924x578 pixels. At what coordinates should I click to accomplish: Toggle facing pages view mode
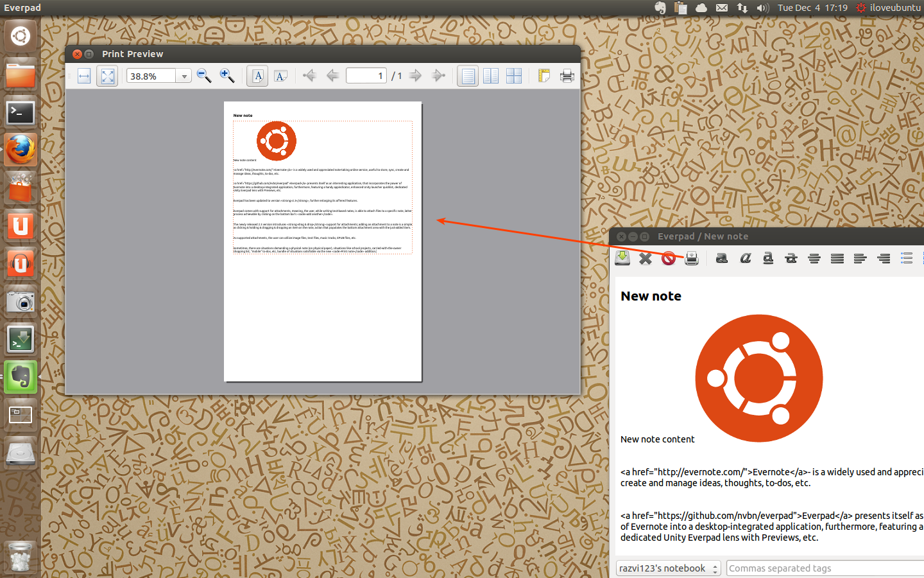click(491, 76)
